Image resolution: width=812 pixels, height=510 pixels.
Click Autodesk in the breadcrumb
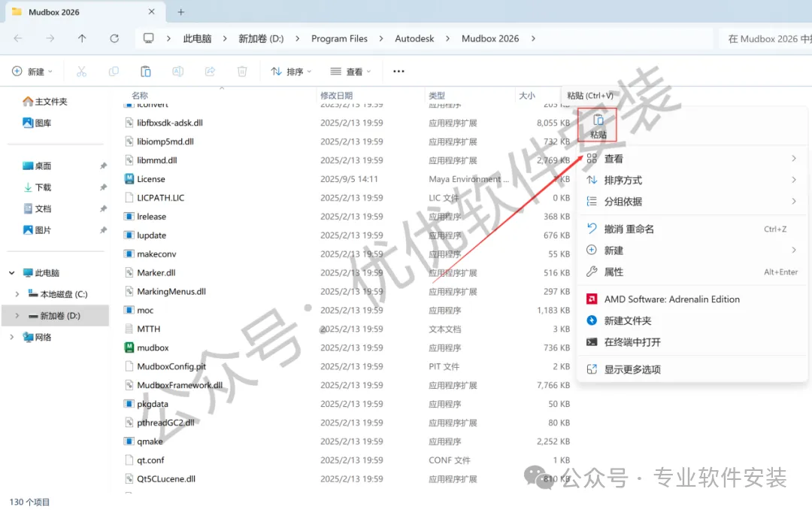tap(414, 38)
